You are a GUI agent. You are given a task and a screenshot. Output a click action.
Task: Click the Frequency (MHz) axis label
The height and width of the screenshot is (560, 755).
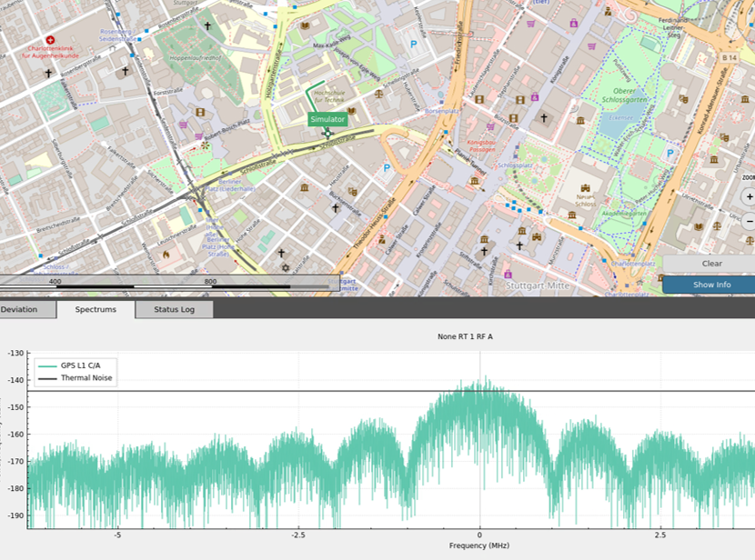tap(479, 545)
